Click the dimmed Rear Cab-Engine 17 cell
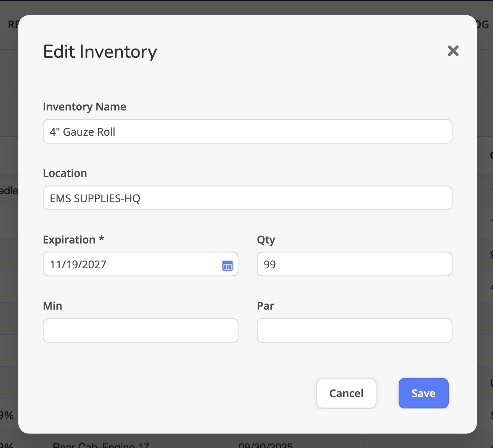This screenshot has height=448, width=493. (x=101, y=444)
